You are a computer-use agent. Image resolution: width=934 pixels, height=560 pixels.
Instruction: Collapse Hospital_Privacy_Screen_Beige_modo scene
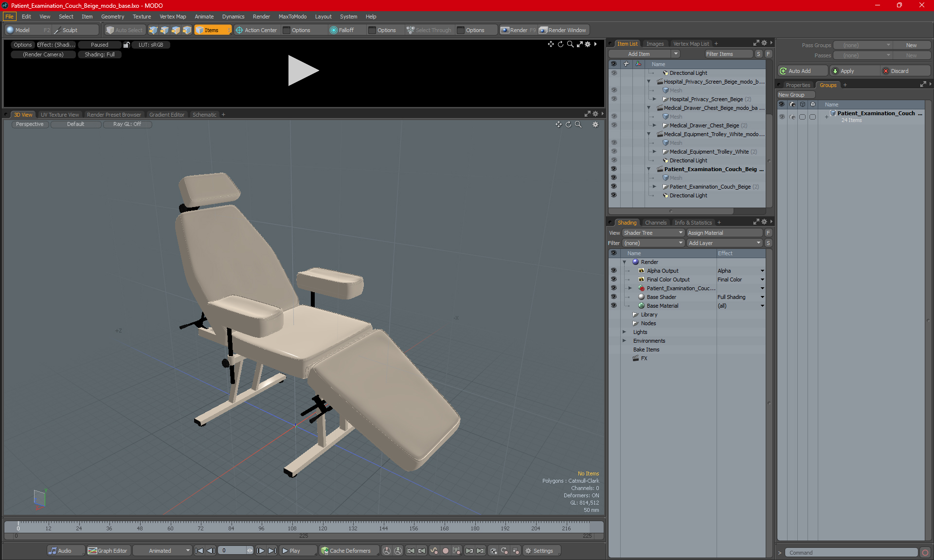click(x=648, y=82)
